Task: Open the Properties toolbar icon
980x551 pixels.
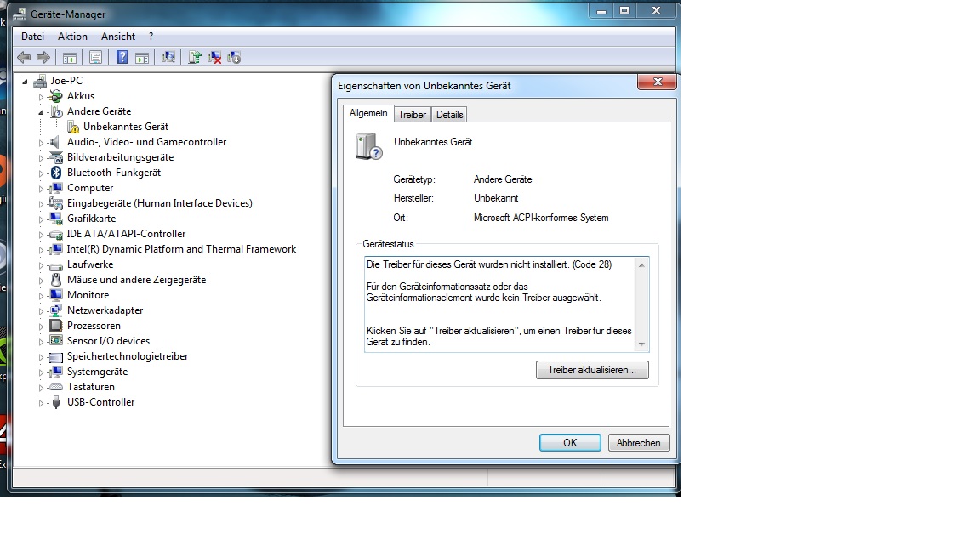Action: [95, 58]
